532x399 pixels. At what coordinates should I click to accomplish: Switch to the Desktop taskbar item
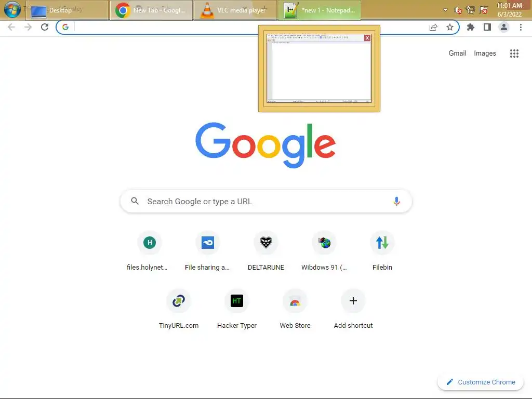coord(67,10)
